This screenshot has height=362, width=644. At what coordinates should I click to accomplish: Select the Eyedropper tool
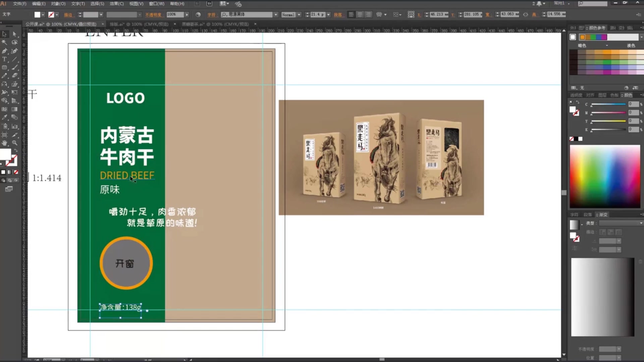(x=4, y=117)
